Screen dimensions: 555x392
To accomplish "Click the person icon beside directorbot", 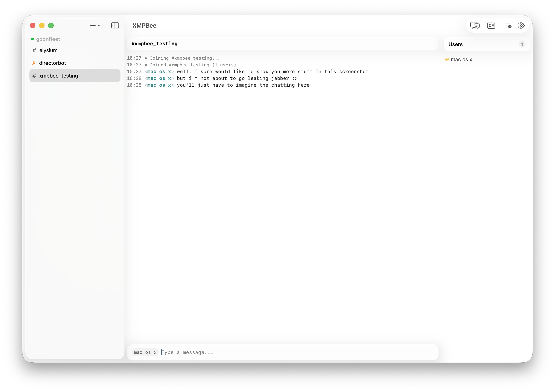I will click(x=34, y=63).
